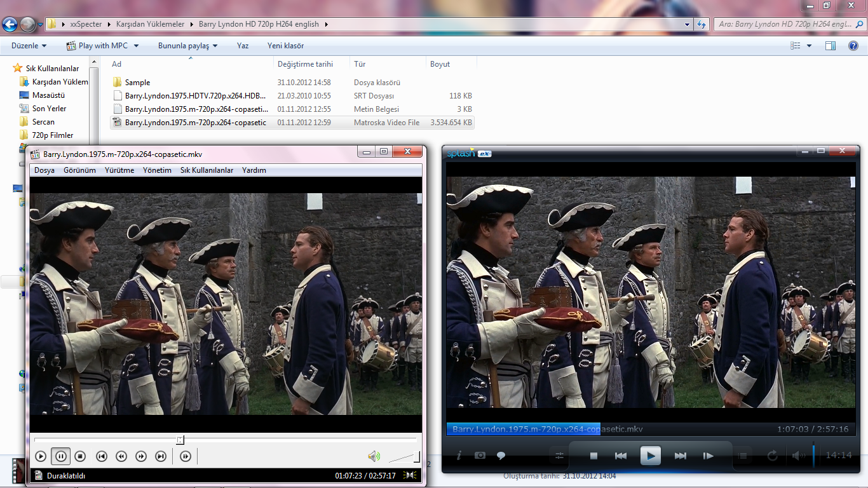The image size is (868, 488).
Task: Click the Yaz toolbar button
Action: (243, 46)
